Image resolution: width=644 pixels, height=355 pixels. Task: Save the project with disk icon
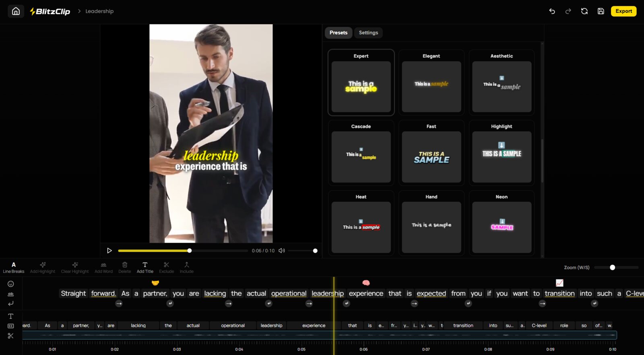601,11
